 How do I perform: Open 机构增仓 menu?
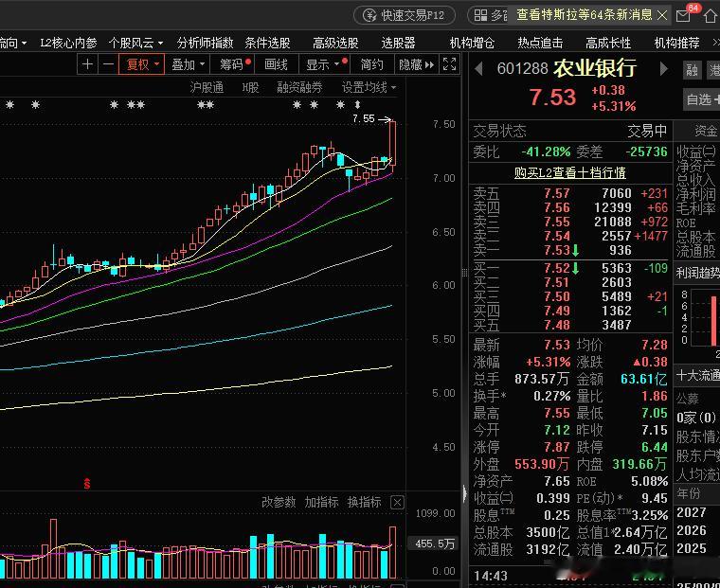472,44
